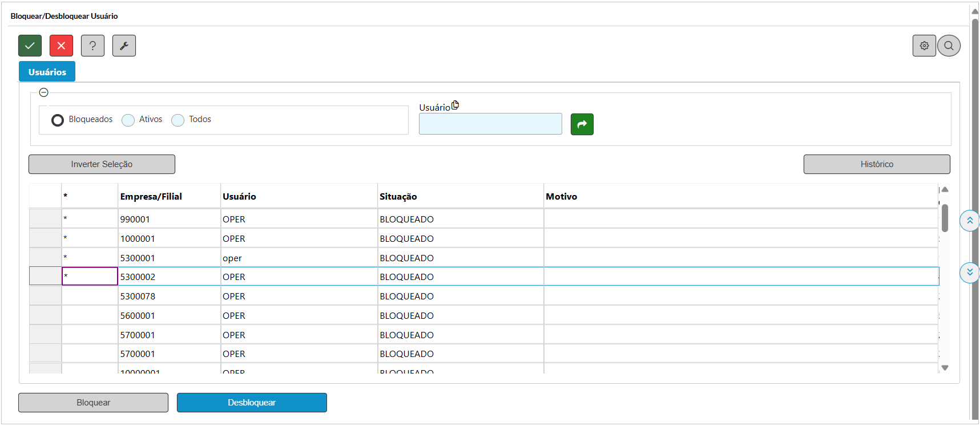This screenshot has width=980, height=426.
Task: Jump to top with double-up chevron
Action: point(969,221)
